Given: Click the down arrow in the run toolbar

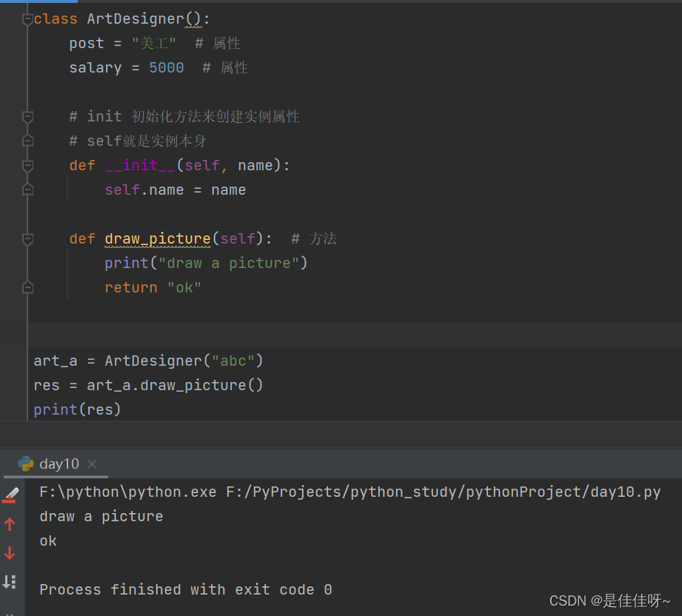Looking at the screenshot, I should 10,553.
